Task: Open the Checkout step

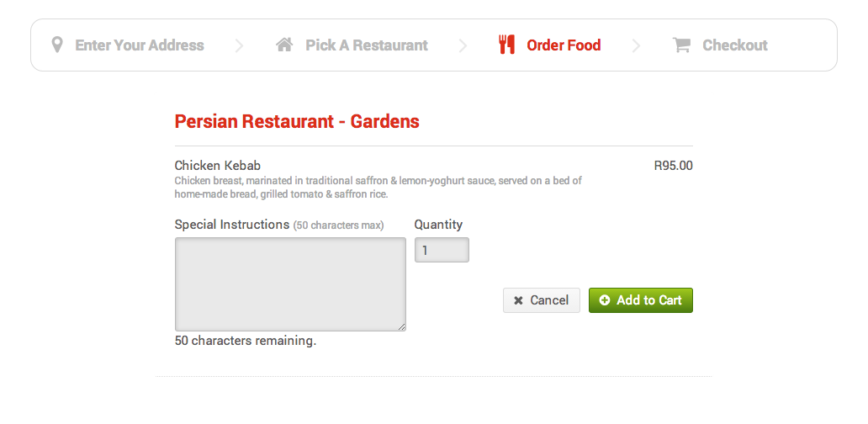Action: [735, 45]
